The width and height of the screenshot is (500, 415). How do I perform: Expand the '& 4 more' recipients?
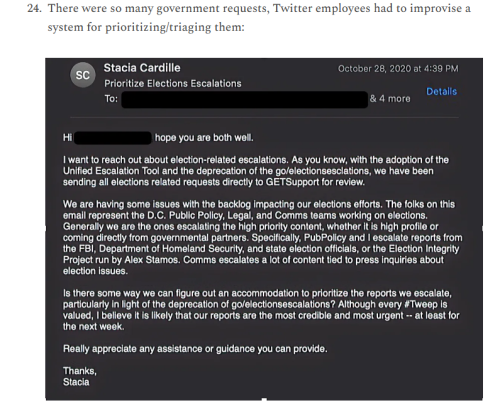pyautogui.click(x=390, y=99)
